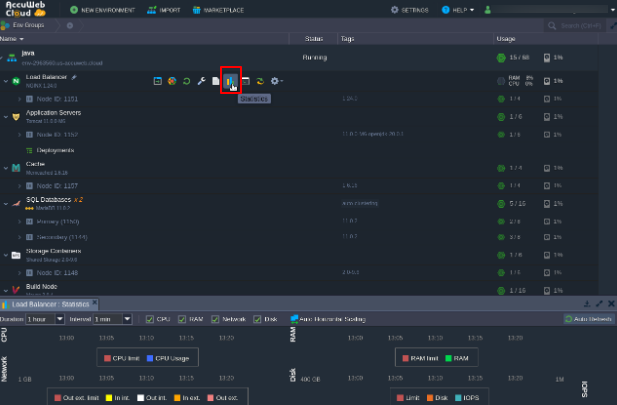
Task: Uncheck the RAM statistics checkbox
Action: click(182, 319)
